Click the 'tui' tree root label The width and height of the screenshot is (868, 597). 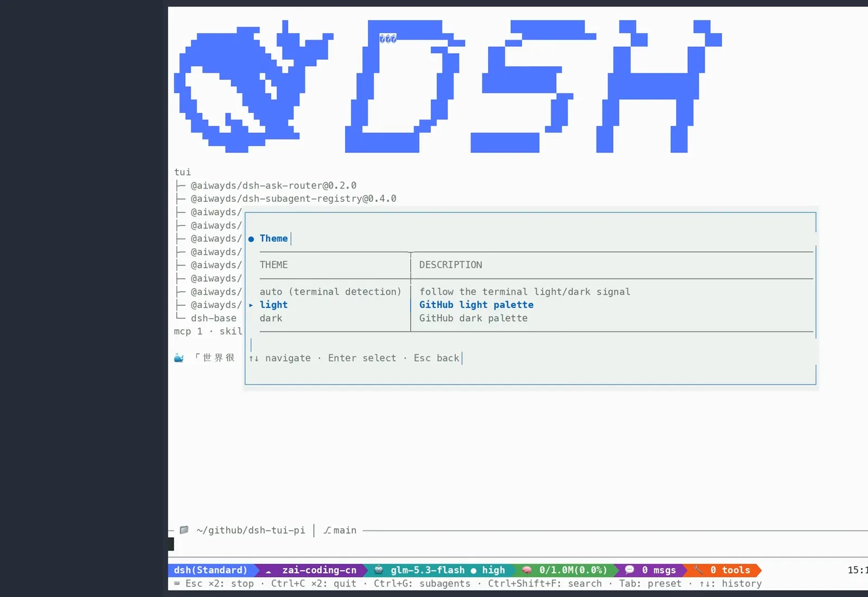click(182, 172)
